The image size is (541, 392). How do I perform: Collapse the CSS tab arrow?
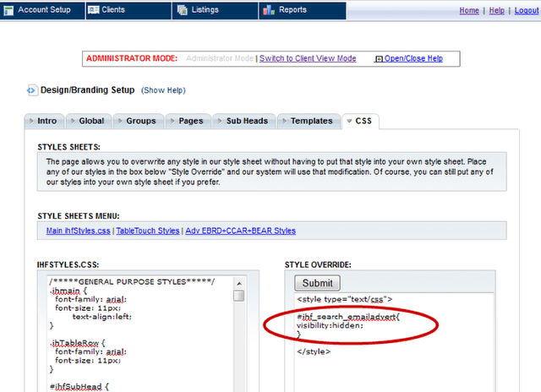point(349,121)
